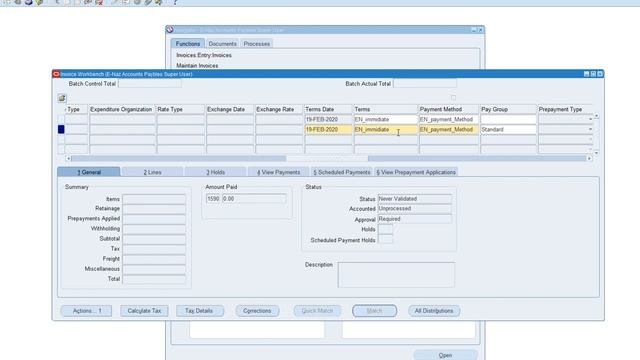This screenshot has height=360, width=640.
Task: Click the help question mark toolbar icon
Action: (175, 2)
